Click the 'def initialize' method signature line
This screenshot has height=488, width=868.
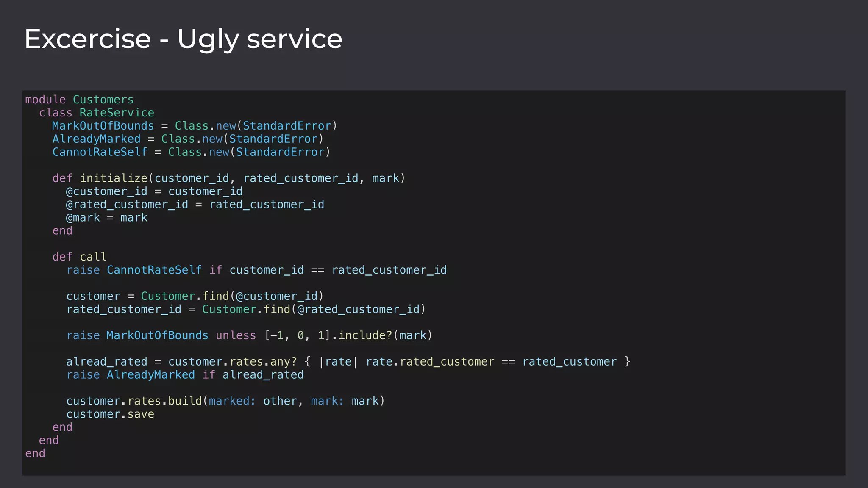[229, 178]
